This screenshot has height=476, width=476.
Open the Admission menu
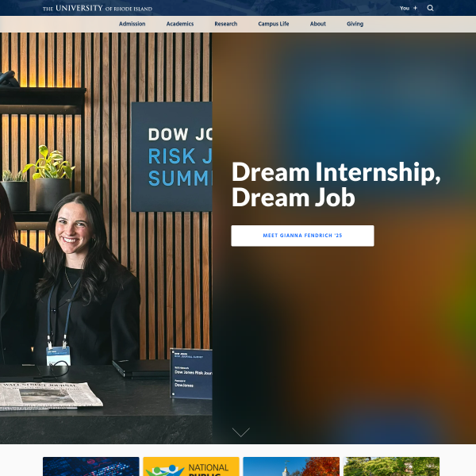pyautogui.click(x=132, y=24)
